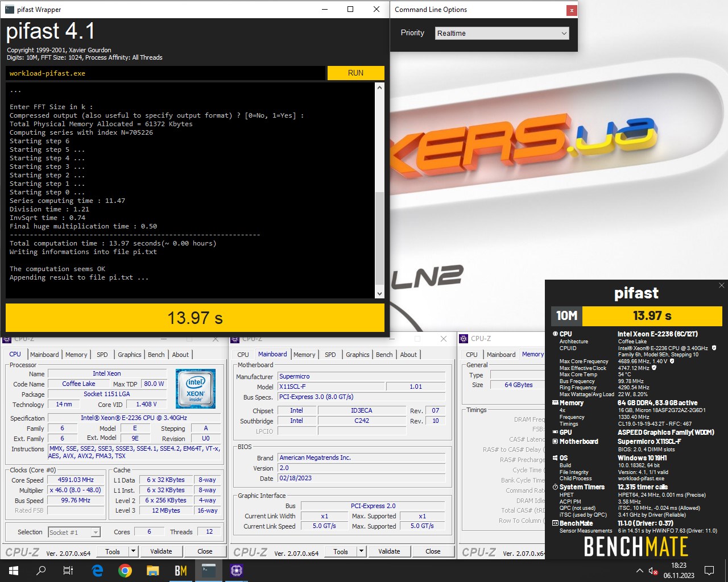The height and width of the screenshot is (582, 728).
Task: Open taskbar search magnifier icon
Action: [41, 571]
